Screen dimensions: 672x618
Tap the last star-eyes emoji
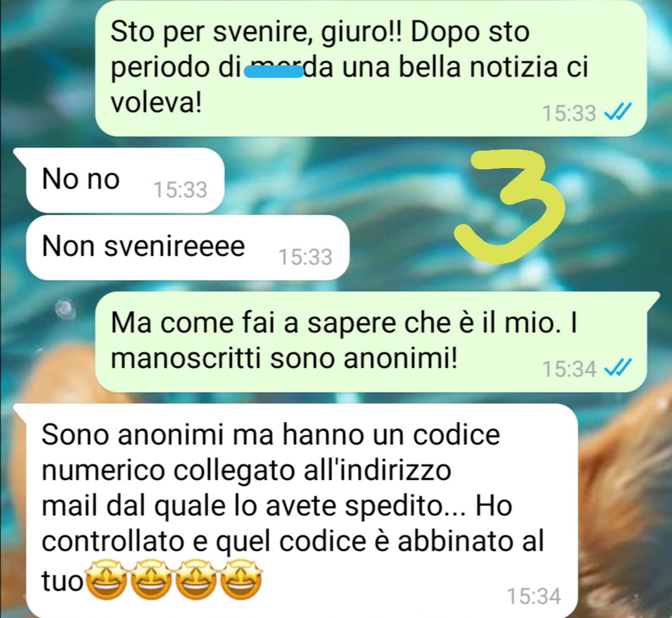(x=241, y=579)
